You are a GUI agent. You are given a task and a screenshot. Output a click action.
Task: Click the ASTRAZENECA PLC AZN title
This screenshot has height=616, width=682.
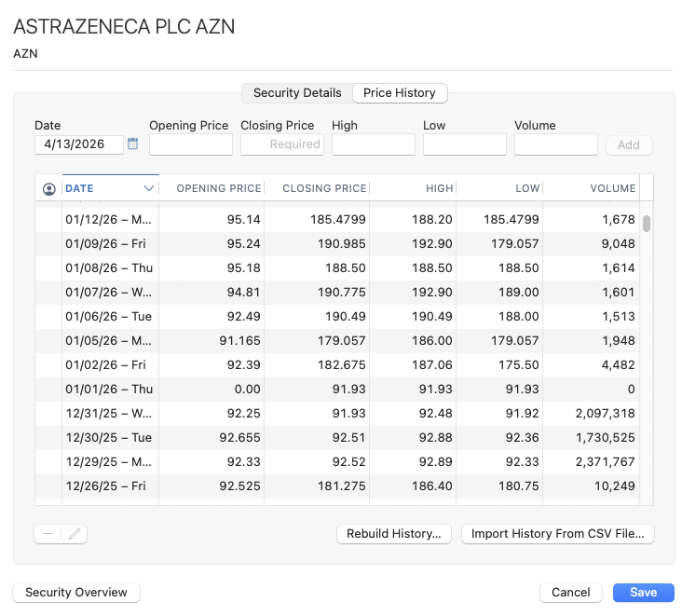(x=124, y=26)
